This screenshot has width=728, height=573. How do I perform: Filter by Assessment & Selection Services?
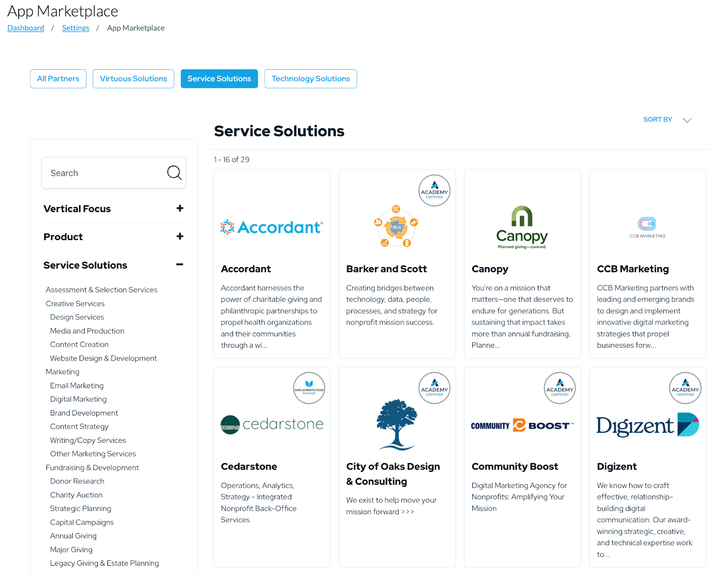click(101, 289)
